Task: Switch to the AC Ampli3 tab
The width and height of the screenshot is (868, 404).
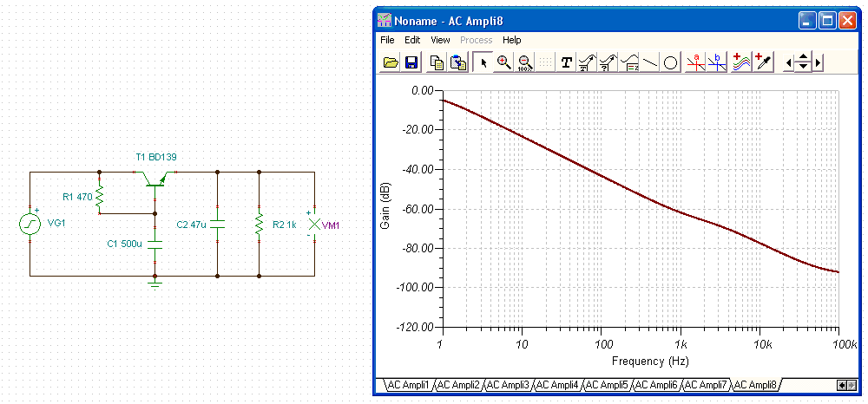Action: [x=509, y=384]
